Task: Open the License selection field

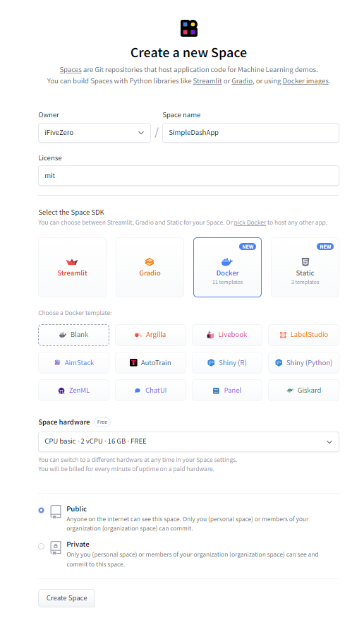Action: point(188,175)
